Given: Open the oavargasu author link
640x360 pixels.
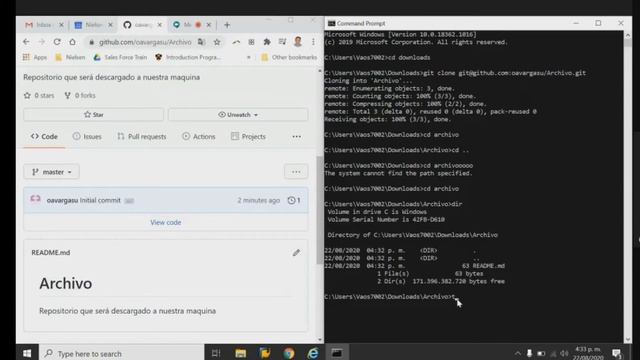Looking at the screenshot, I should click(x=62, y=200).
